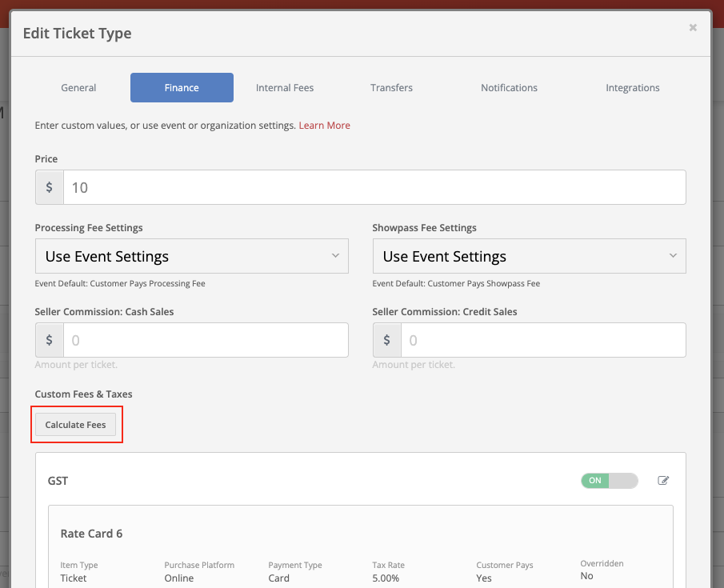Click the Customer Pays value Yes
Screen dimensions: 724x588
click(x=484, y=578)
